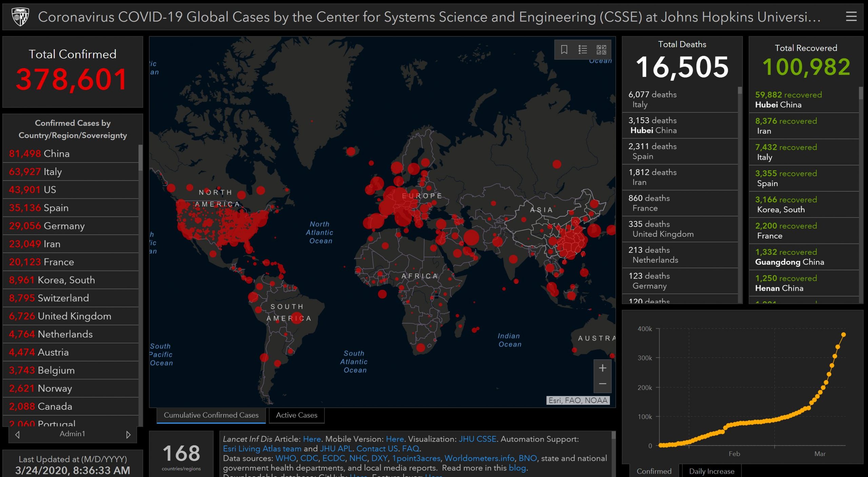Select the Daily Increase chart tab
Image resolution: width=868 pixels, height=477 pixels.
pos(711,471)
